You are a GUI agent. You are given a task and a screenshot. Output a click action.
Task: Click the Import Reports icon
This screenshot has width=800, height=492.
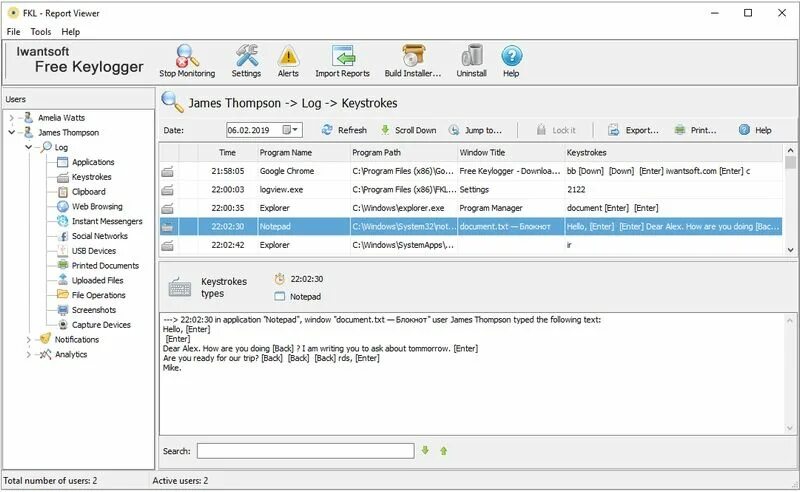tap(342, 61)
